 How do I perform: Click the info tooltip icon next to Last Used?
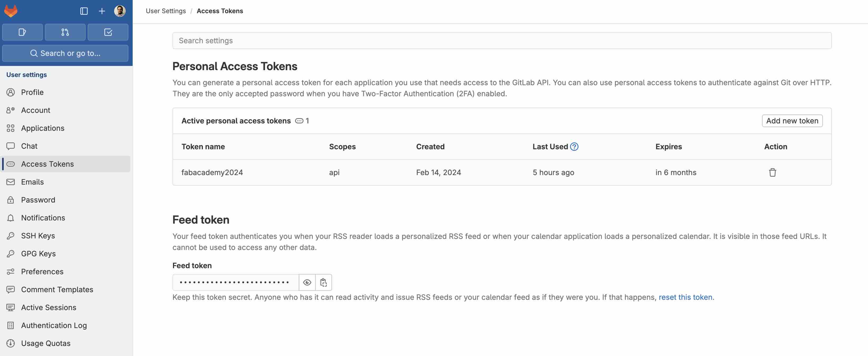(574, 147)
